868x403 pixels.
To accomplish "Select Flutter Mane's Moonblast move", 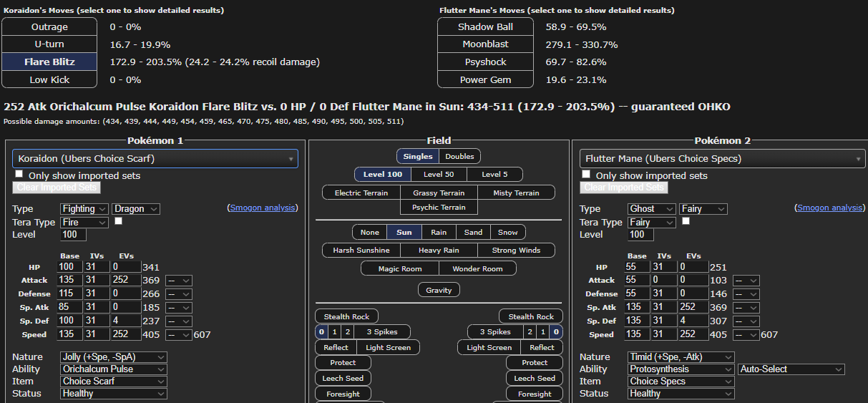I will (x=485, y=44).
